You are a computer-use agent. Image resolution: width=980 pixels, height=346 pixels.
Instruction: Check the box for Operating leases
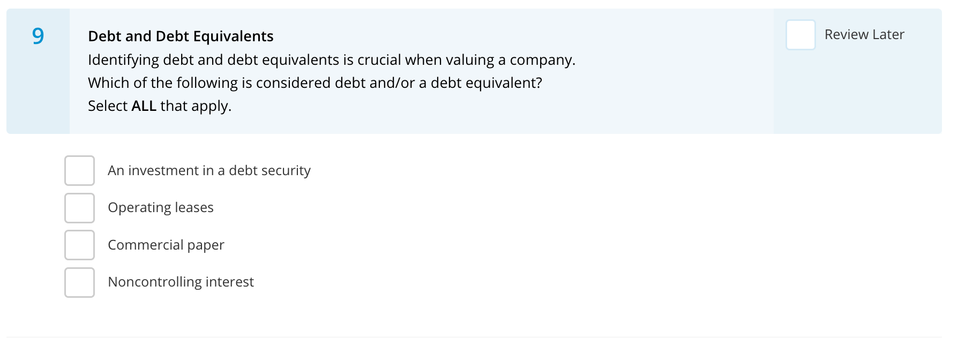79,208
